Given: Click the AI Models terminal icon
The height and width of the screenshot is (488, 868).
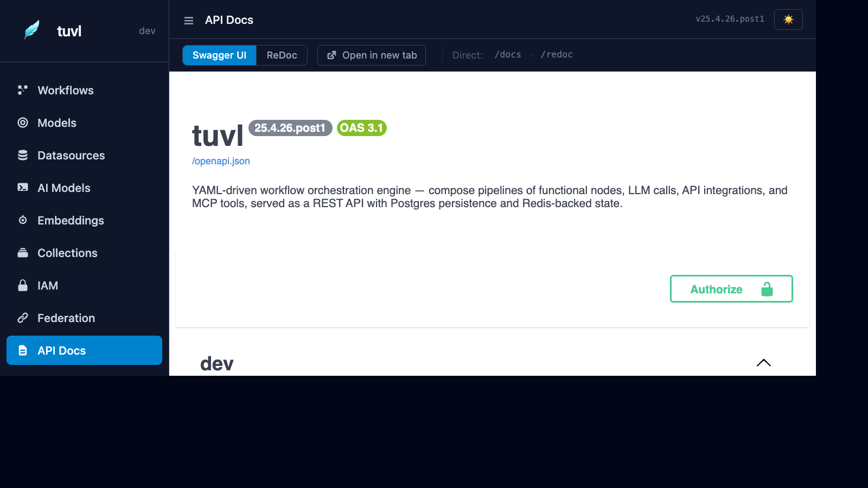Looking at the screenshot, I should 23,188.
